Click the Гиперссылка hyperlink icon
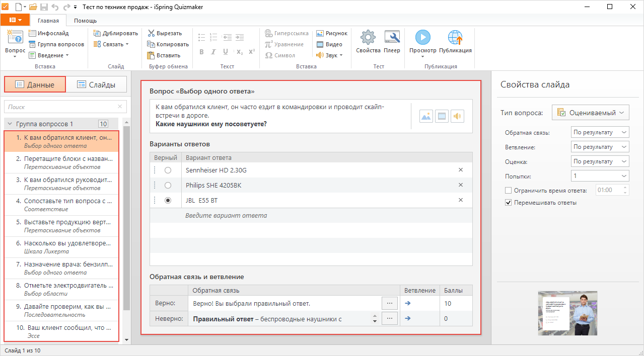Screen dimensions: 644x356 pyautogui.click(x=269, y=33)
